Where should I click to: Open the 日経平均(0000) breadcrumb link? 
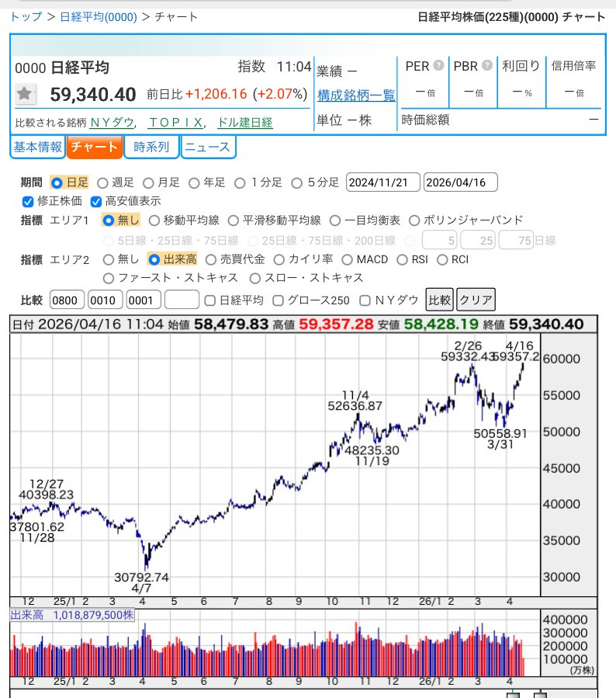(99, 17)
